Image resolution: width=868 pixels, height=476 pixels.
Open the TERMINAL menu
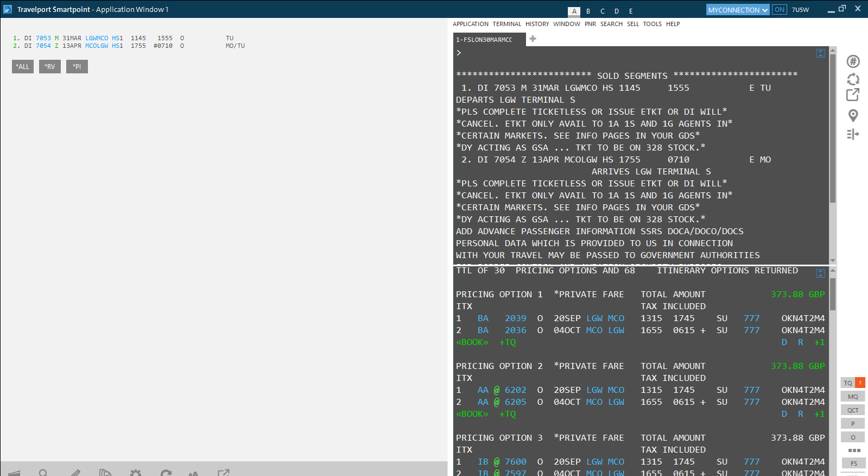coord(507,24)
